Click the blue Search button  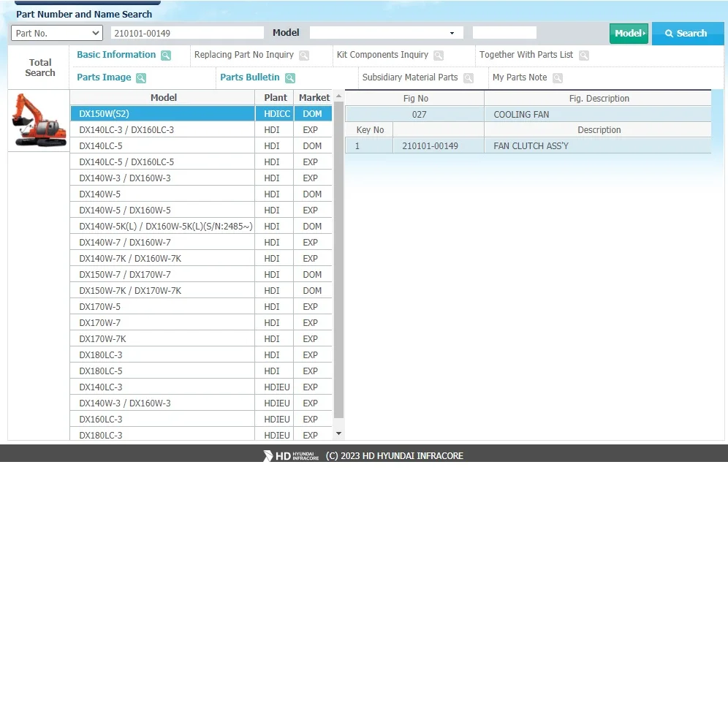(x=687, y=34)
